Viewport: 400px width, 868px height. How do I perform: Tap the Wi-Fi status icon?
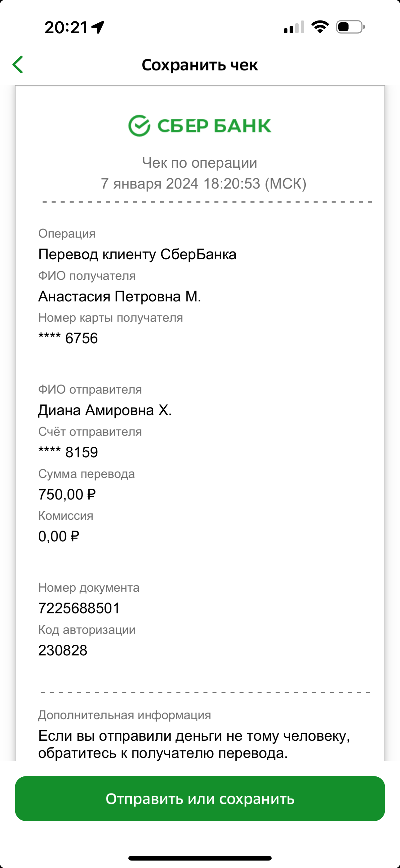[320, 27]
